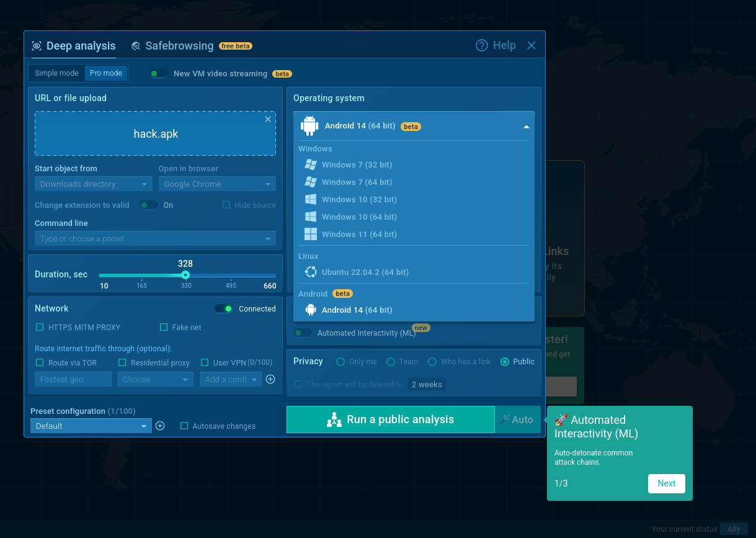Check the User VPN checkbox
This screenshot has width=756, height=538.
point(205,362)
